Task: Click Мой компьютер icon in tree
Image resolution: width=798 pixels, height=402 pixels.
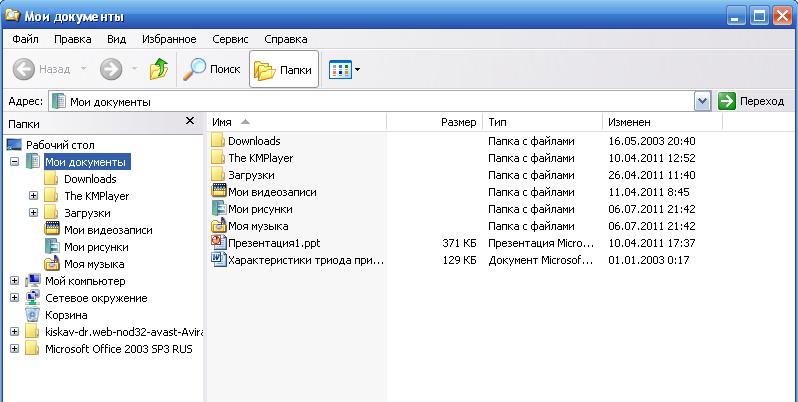Action: (x=33, y=281)
